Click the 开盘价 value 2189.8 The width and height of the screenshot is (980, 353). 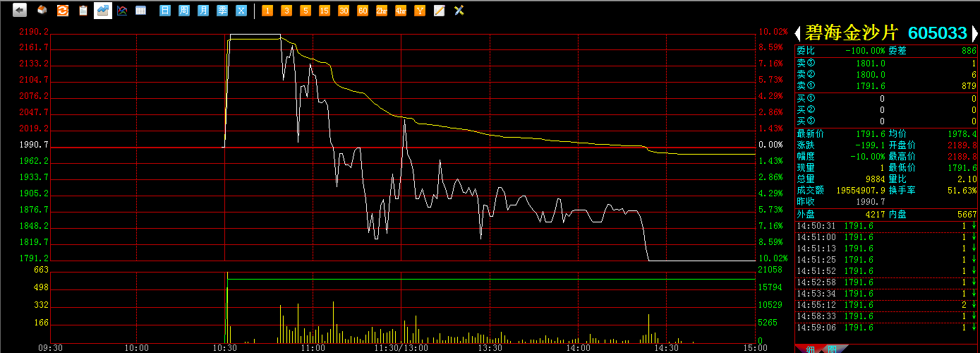click(963, 145)
